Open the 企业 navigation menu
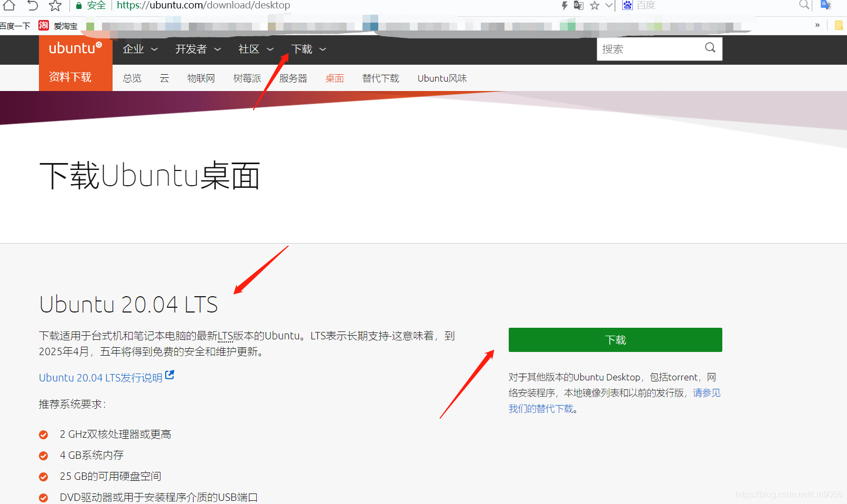Image resolution: width=847 pixels, height=504 pixels. click(x=133, y=49)
